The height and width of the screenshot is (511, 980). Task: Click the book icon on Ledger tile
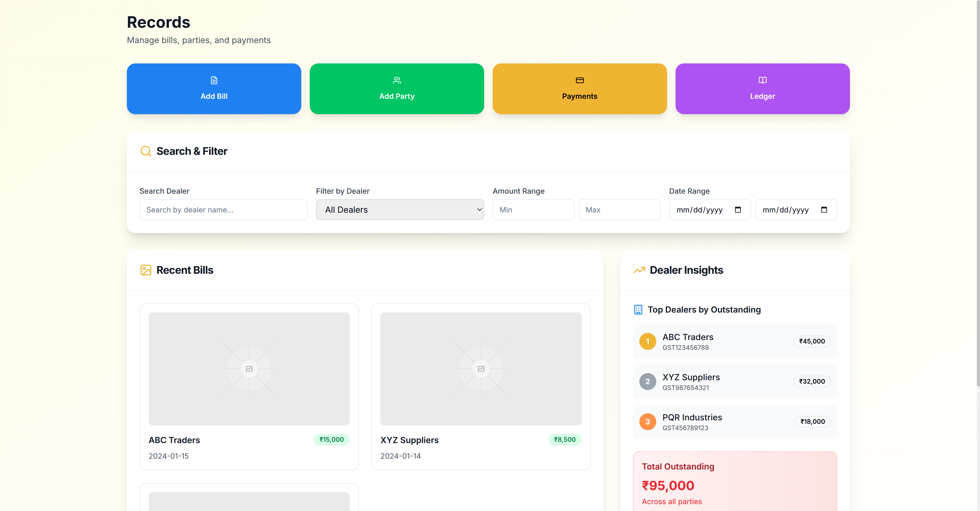click(762, 80)
